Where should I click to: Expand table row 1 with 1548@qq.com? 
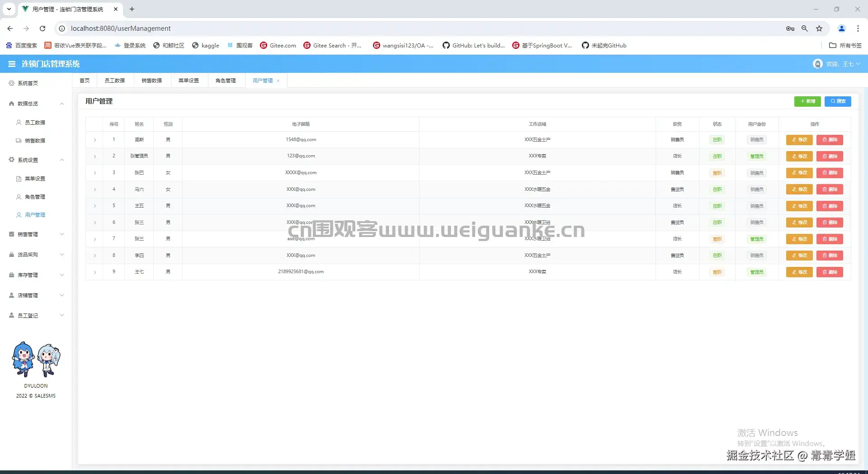click(94, 140)
